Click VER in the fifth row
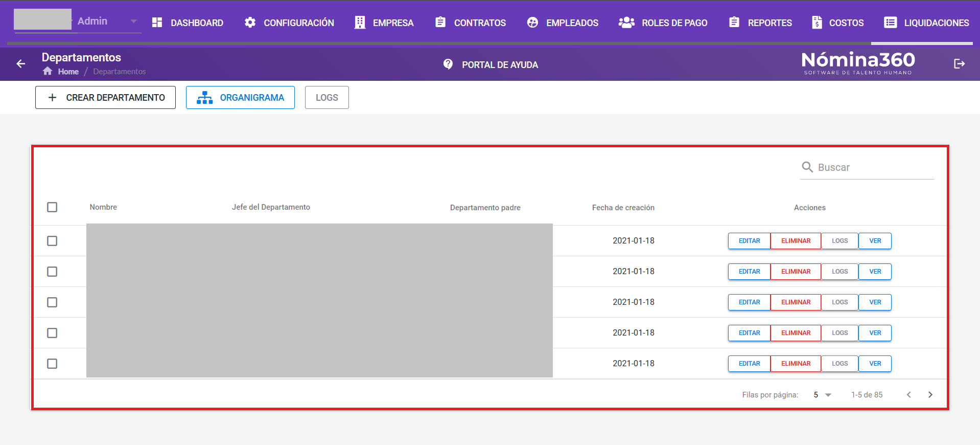The height and width of the screenshot is (445, 980). click(x=875, y=364)
